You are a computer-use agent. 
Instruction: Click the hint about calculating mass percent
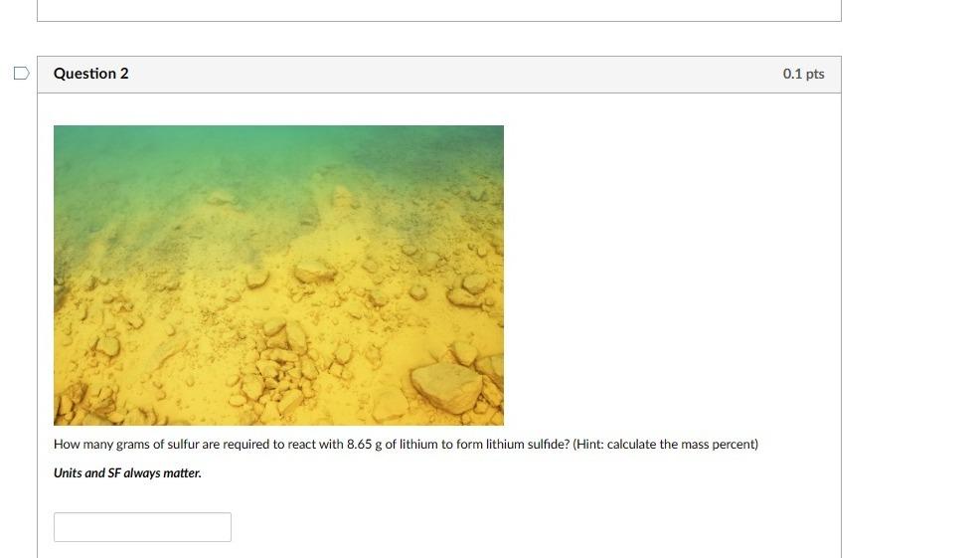665,445
